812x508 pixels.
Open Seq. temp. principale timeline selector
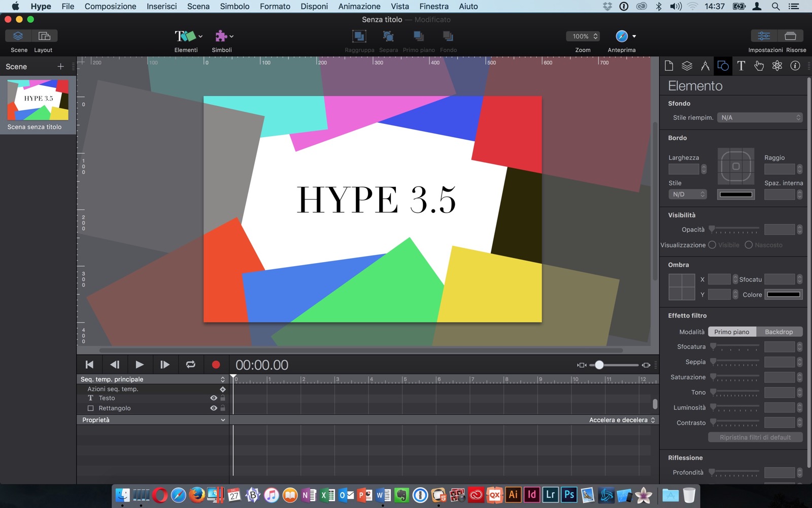(x=152, y=379)
